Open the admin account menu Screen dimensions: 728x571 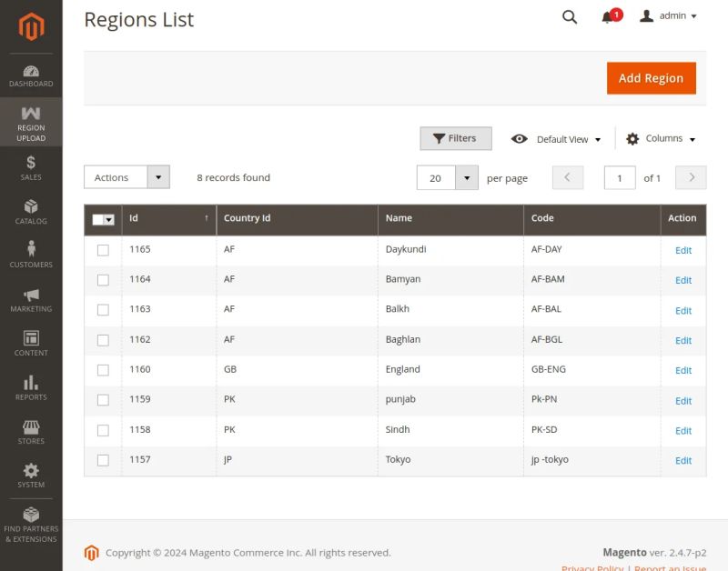pyautogui.click(x=667, y=15)
